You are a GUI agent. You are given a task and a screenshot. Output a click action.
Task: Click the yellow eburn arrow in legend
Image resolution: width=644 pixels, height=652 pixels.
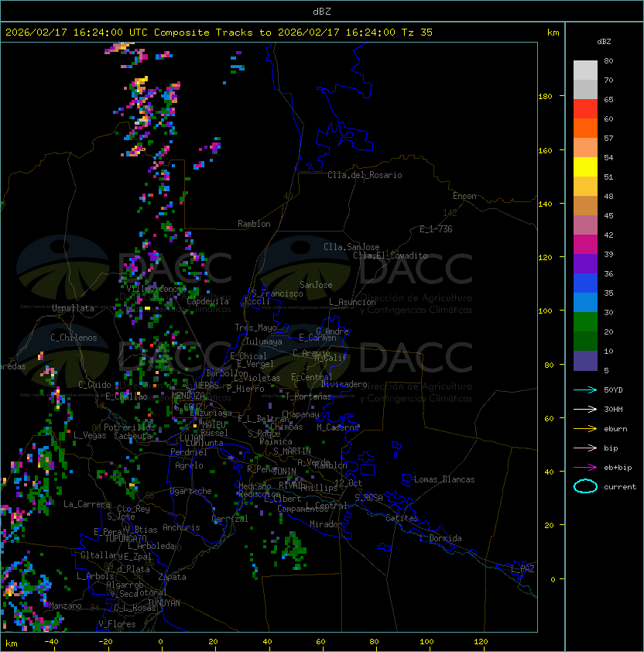tap(585, 429)
